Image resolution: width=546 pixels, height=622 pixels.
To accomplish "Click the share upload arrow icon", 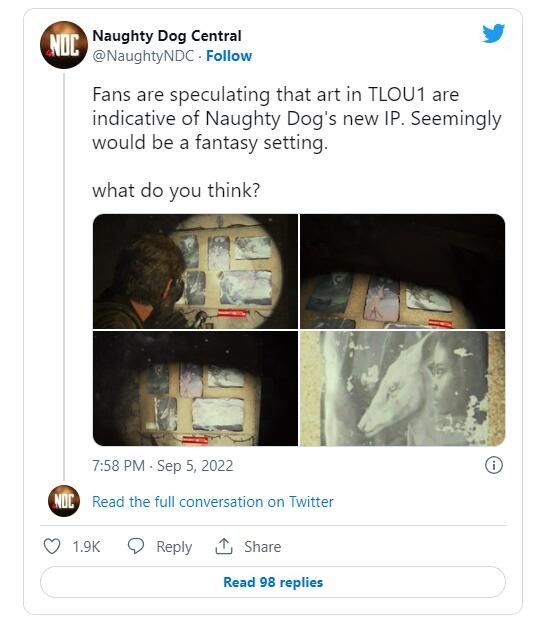I will pos(223,546).
